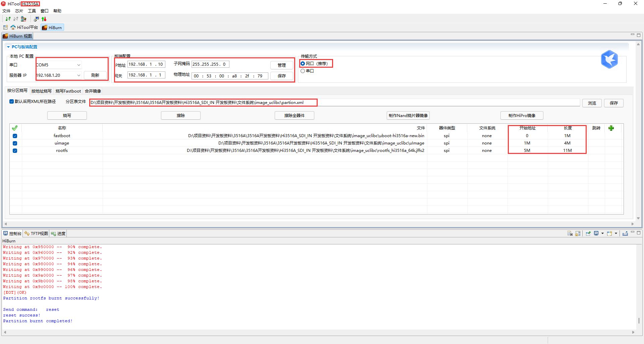Screen dimensions: 644x344
Task: Pin the console view icon
Action: pos(588,233)
